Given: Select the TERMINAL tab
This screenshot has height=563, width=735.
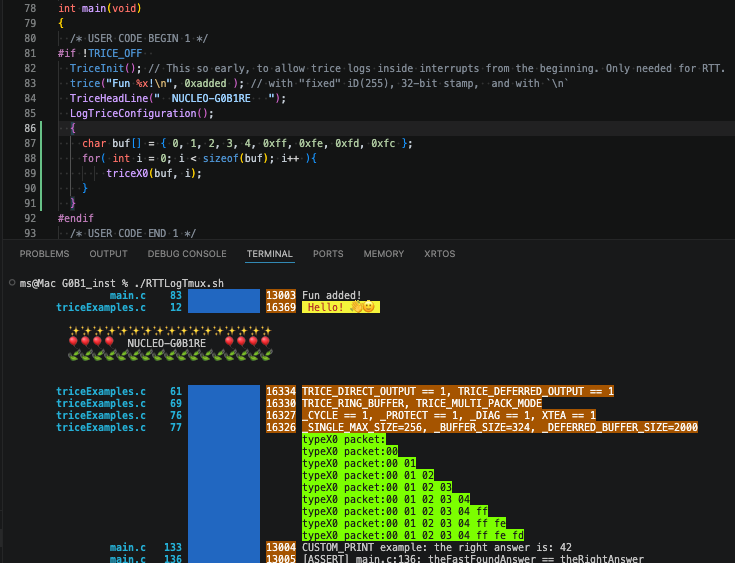Looking at the screenshot, I should [270, 254].
